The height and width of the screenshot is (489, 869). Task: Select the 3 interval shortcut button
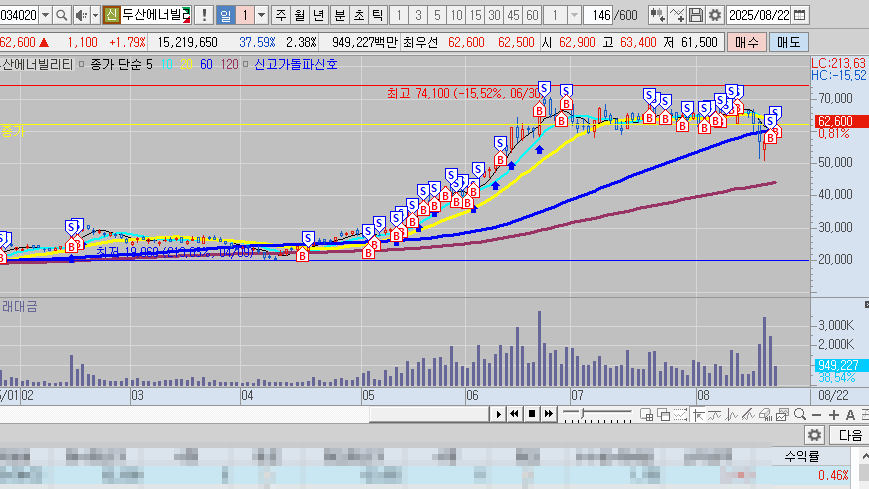(418, 15)
